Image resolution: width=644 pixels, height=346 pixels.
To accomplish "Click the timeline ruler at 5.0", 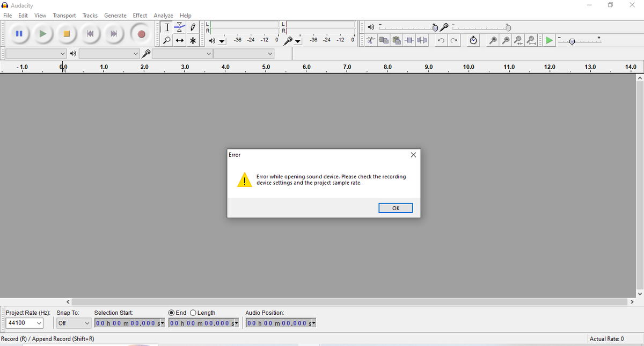I will pyautogui.click(x=266, y=67).
